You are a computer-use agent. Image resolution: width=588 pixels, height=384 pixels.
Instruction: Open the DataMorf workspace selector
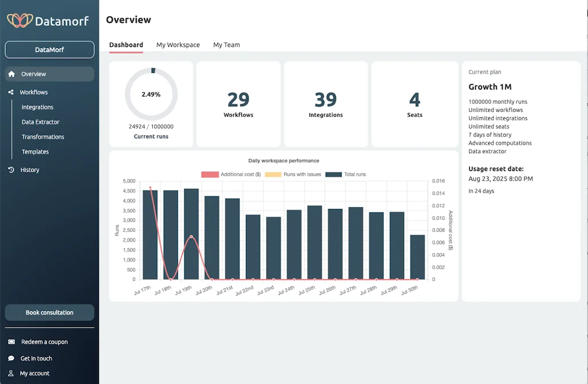[49, 49]
